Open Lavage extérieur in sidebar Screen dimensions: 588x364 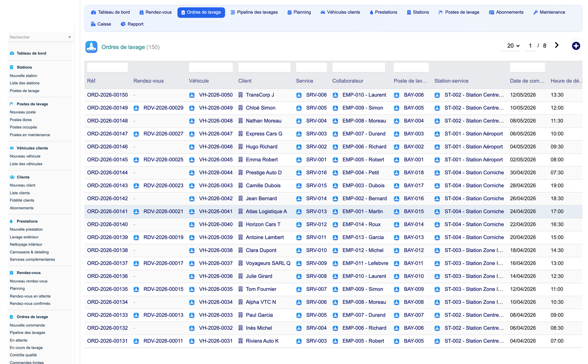[x=24, y=237]
